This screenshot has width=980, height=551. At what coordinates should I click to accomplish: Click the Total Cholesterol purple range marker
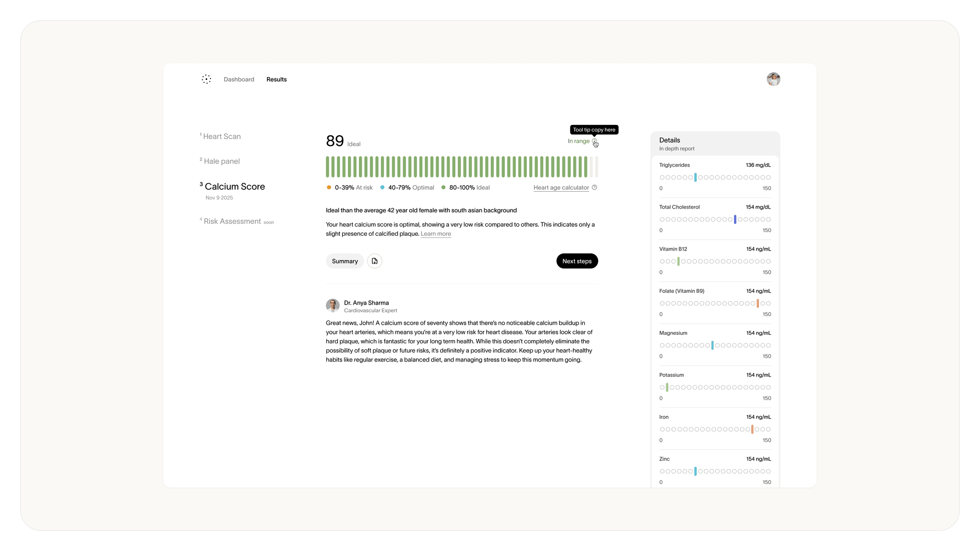point(735,220)
